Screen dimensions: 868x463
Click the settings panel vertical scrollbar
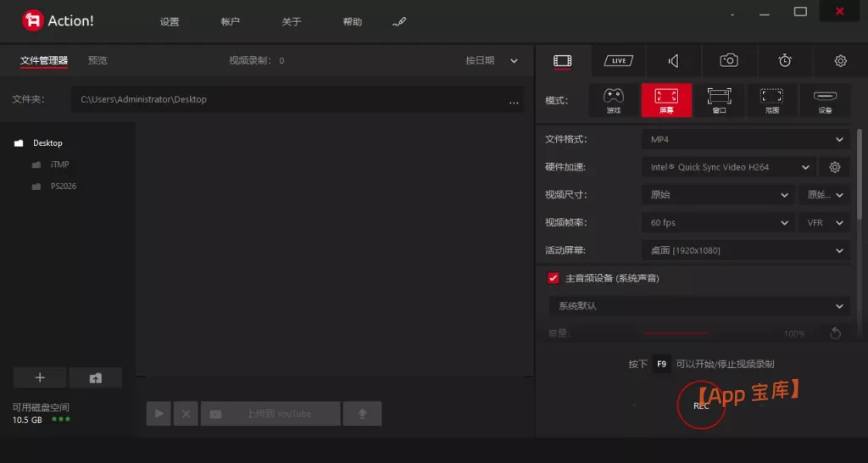coord(860,173)
